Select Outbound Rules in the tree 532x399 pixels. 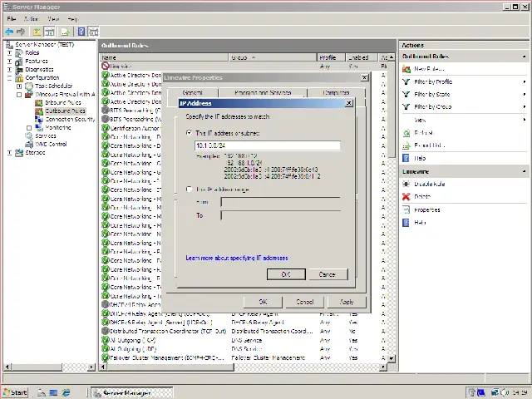[x=65, y=111]
